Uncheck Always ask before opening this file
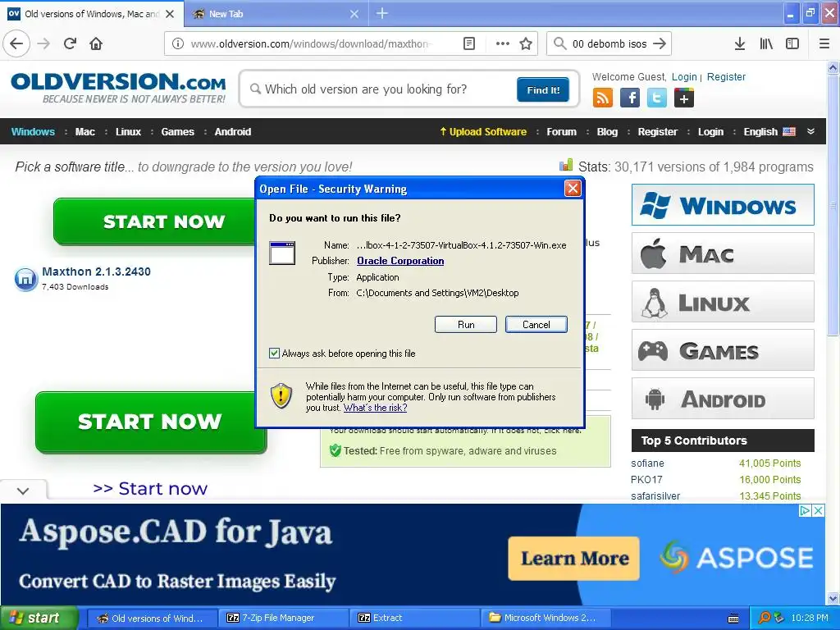The width and height of the screenshot is (840, 630). pyautogui.click(x=274, y=353)
